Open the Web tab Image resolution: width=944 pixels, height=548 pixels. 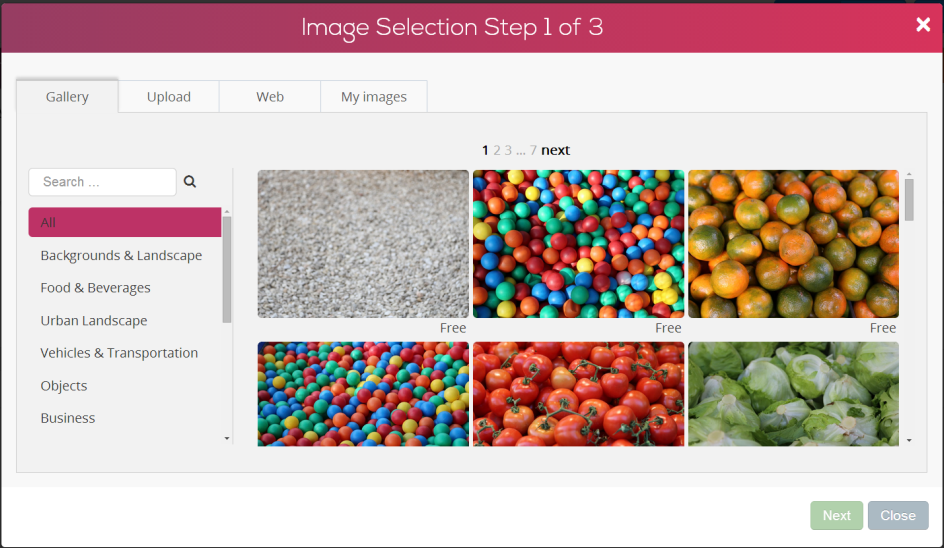click(270, 97)
